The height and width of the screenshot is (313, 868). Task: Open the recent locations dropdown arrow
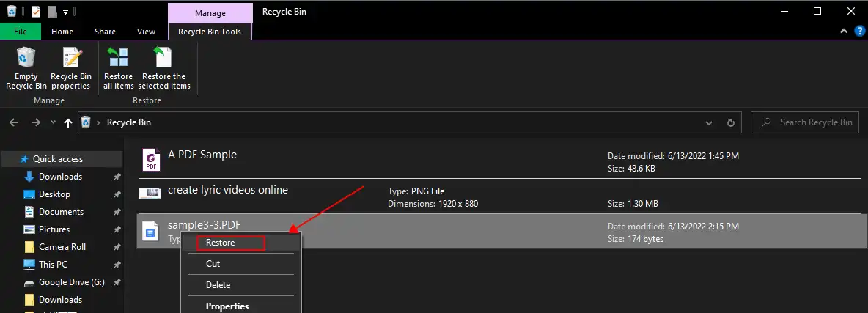[x=53, y=123]
